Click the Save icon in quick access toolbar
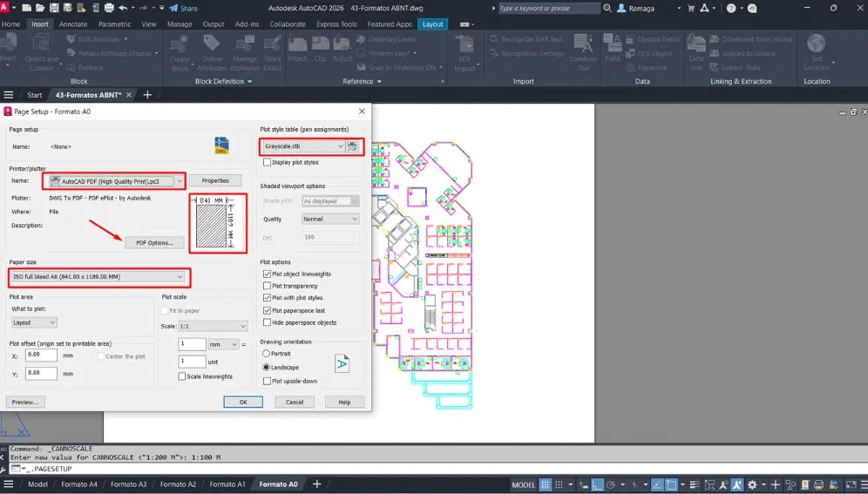 pos(56,8)
